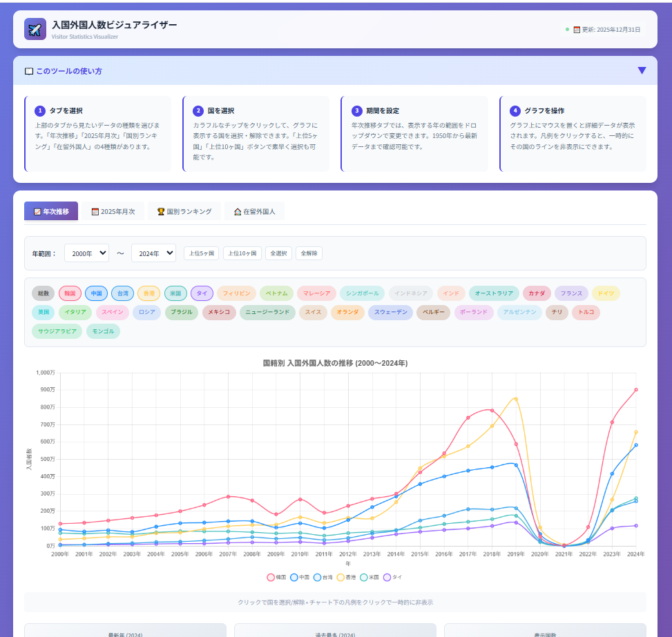Open the 国別ランキング tab
Viewport: 672px width, 637px height.
(x=184, y=211)
